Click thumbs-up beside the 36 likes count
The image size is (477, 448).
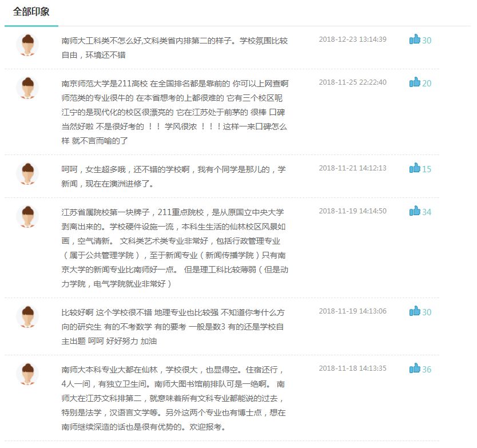pos(415,368)
